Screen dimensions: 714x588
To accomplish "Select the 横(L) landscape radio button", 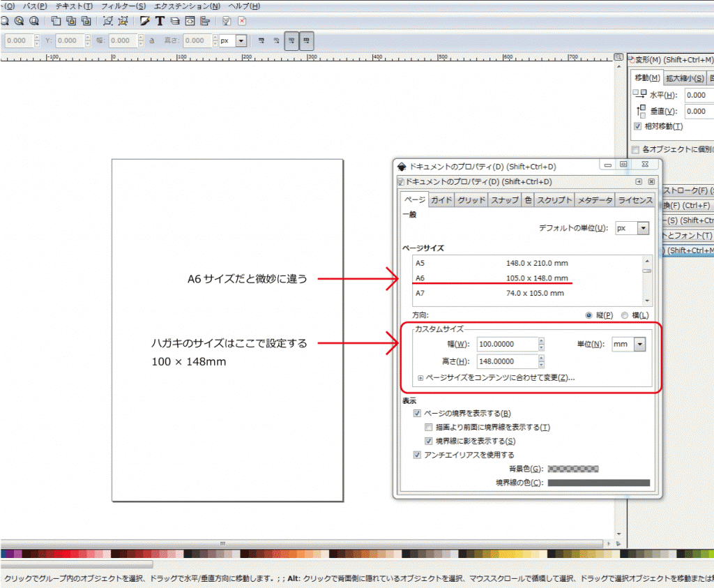I will pos(625,315).
